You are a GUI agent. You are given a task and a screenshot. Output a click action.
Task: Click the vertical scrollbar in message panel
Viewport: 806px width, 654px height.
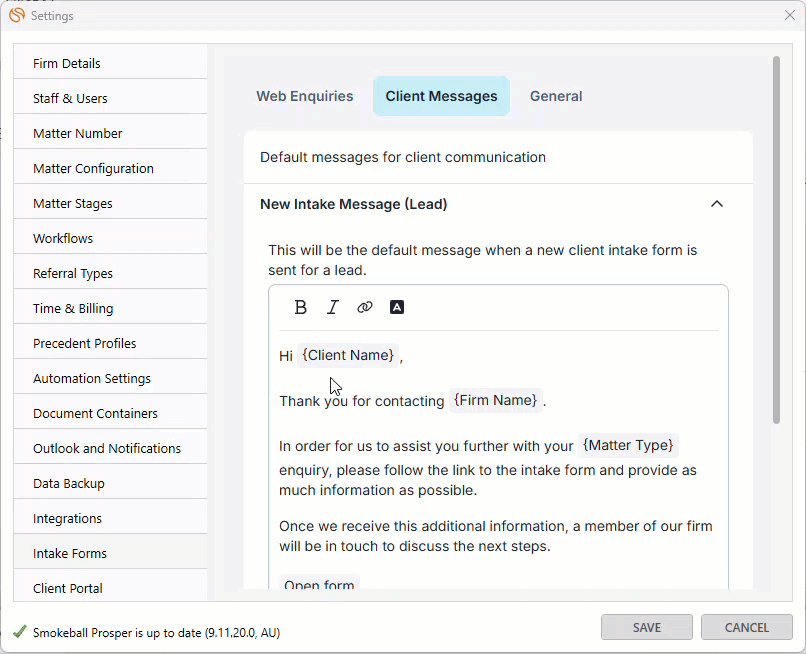tap(776, 240)
